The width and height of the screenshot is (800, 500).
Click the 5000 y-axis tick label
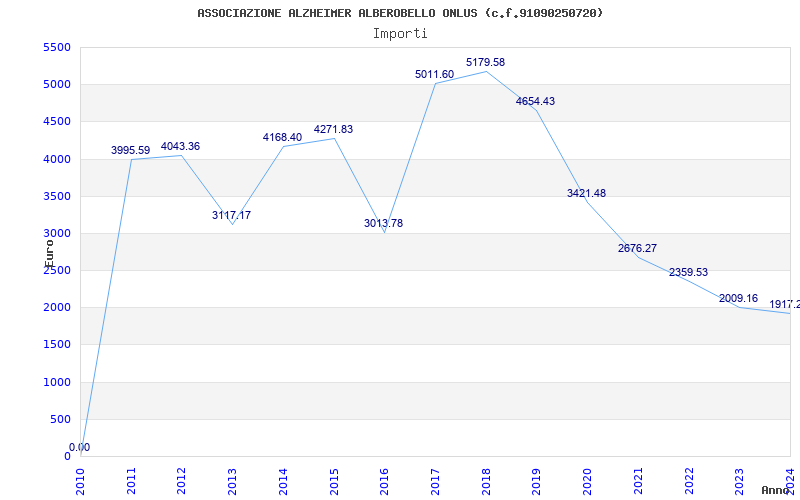(57, 85)
